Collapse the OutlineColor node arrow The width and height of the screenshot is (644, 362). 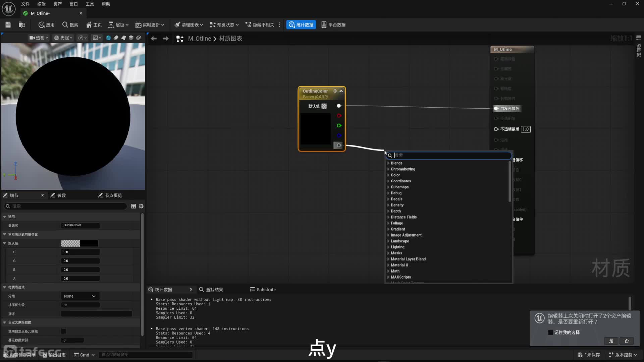(341, 91)
